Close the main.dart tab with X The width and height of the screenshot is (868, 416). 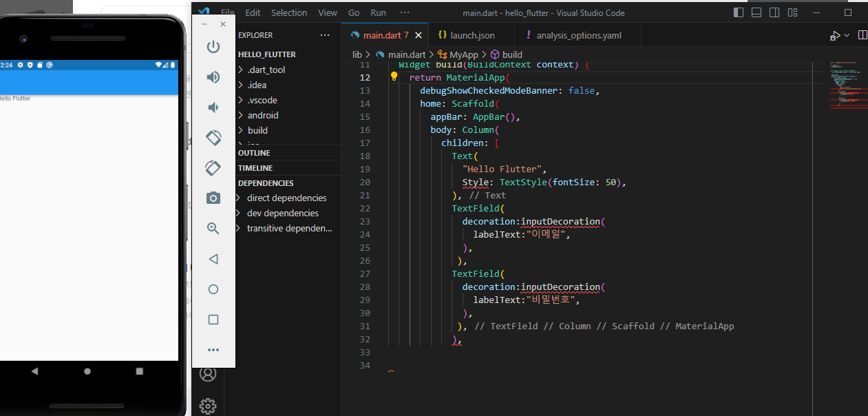[x=419, y=35]
